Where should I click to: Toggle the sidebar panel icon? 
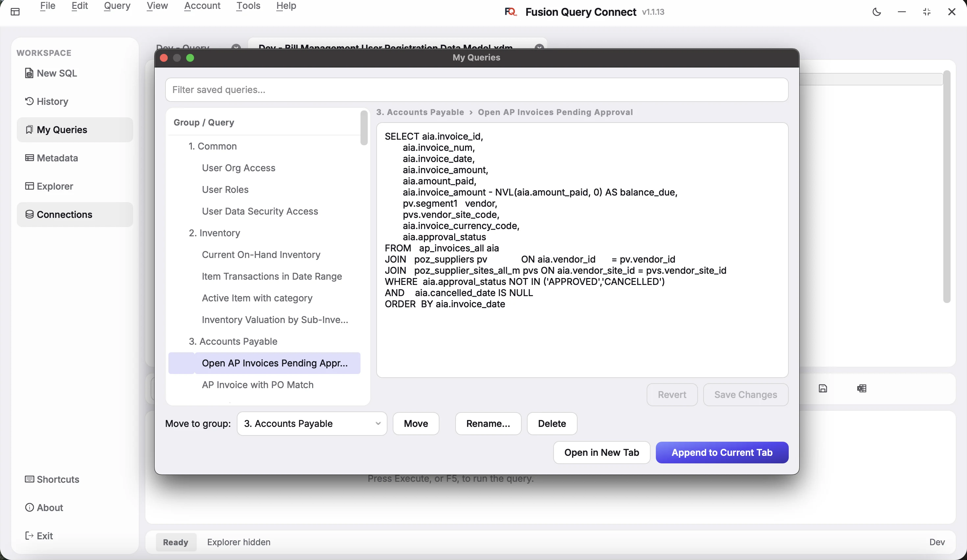(x=15, y=12)
